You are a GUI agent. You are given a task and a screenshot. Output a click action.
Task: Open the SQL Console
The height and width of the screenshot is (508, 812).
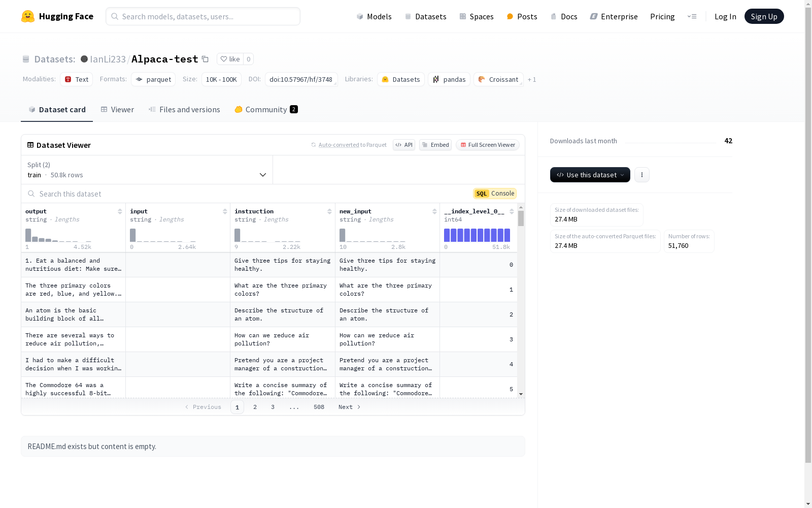pyautogui.click(x=495, y=194)
